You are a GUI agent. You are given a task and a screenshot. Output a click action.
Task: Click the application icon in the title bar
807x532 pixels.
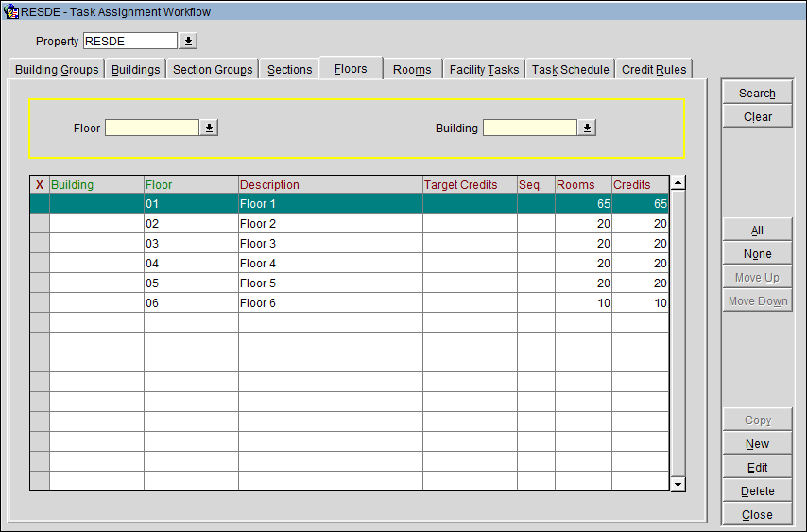(11, 11)
